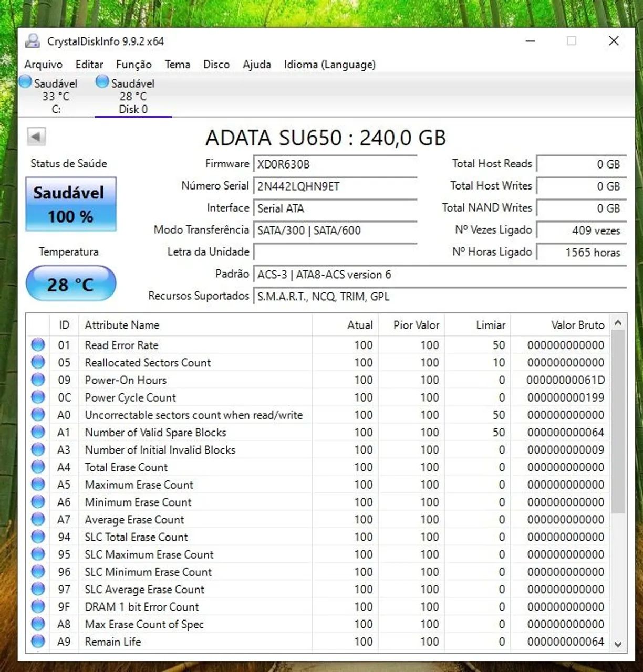Click the ID column header
The height and width of the screenshot is (672, 643).
tap(64, 325)
